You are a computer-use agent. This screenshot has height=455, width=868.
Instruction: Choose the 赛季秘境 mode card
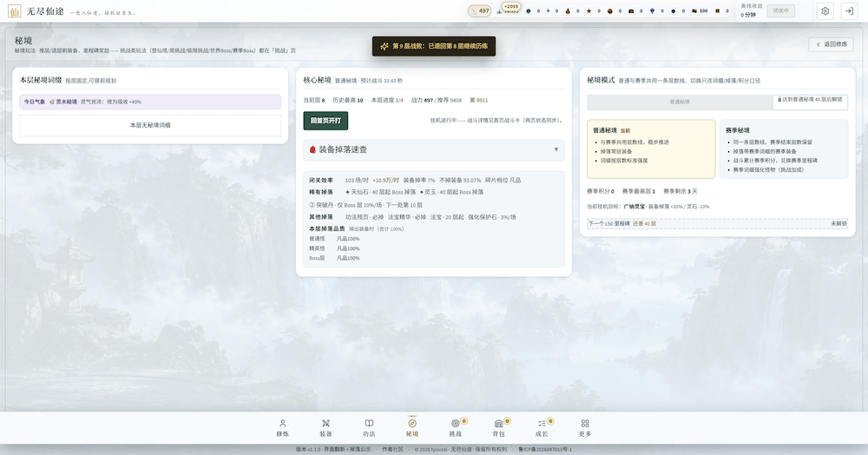pos(784,148)
